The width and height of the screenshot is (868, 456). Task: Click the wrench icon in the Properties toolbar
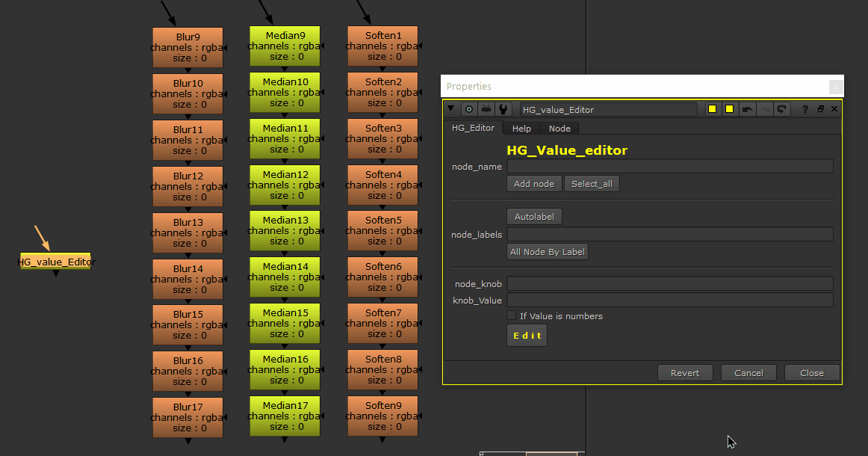coord(501,108)
